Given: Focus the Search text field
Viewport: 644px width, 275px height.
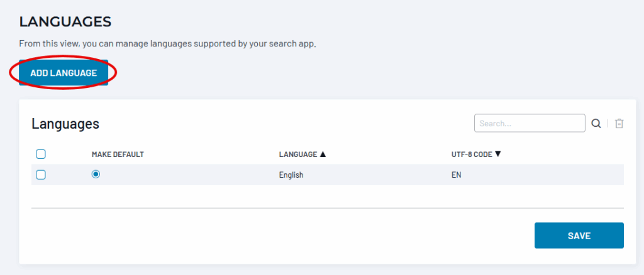Looking at the screenshot, I should [530, 124].
